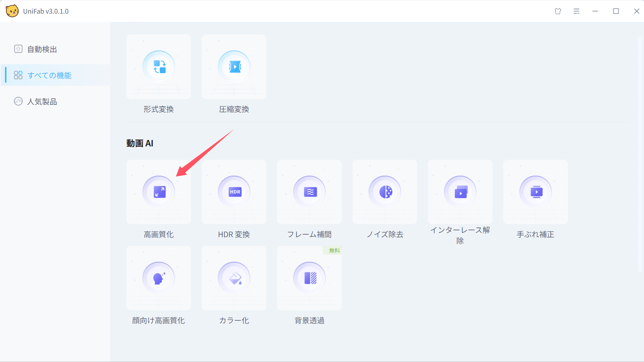Open the ノイズ除去 denoise tool

[x=385, y=192]
